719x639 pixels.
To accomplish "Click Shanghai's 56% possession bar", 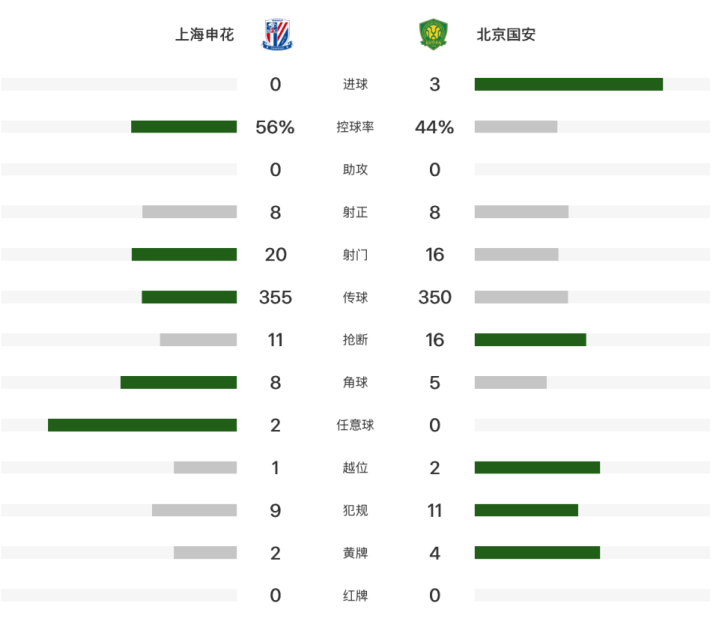I will [x=184, y=127].
